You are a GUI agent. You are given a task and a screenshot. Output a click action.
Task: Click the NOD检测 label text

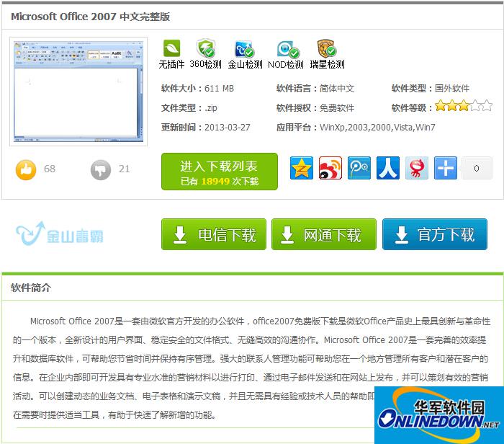click(286, 64)
